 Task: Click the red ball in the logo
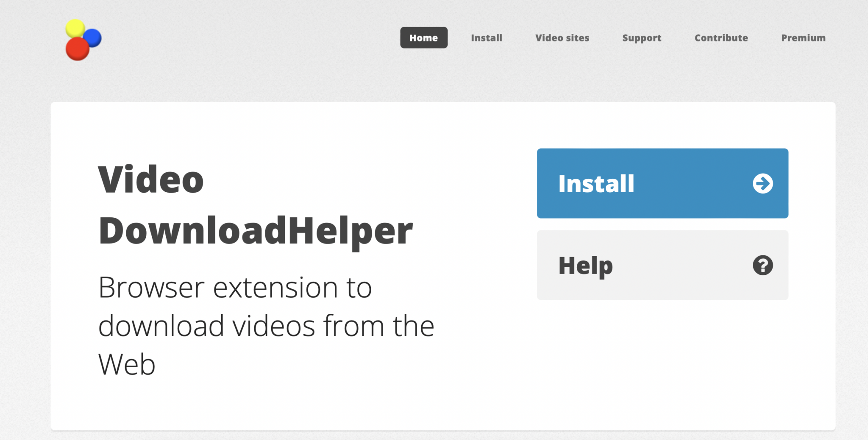pyautogui.click(x=77, y=49)
